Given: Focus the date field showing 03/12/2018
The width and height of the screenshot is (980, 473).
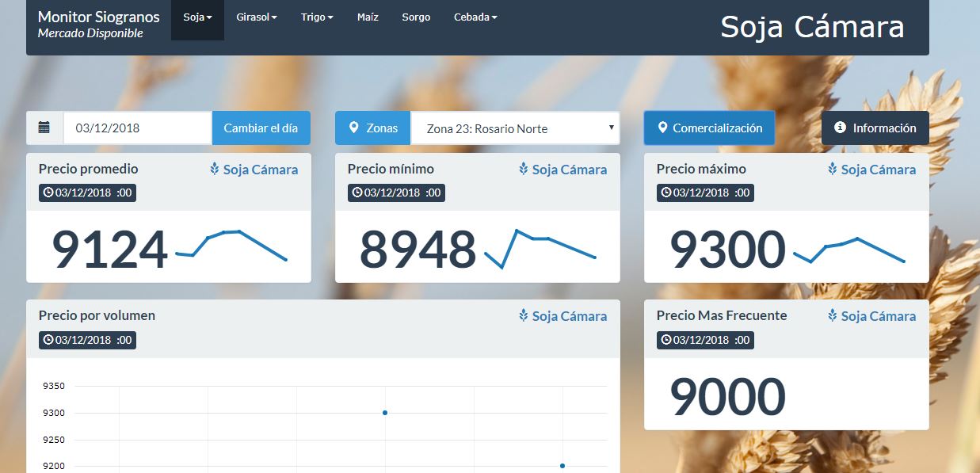Looking at the screenshot, I should [x=137, y=128].
